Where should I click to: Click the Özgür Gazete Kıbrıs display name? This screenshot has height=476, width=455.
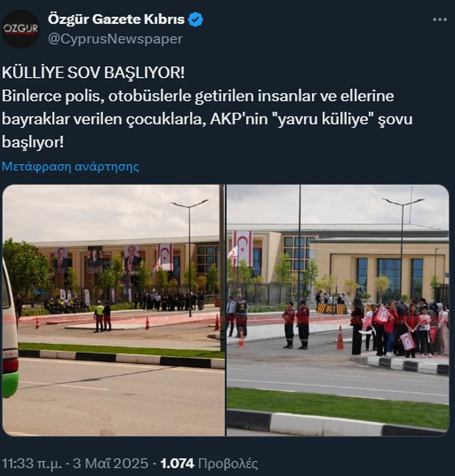click(116, 20)
